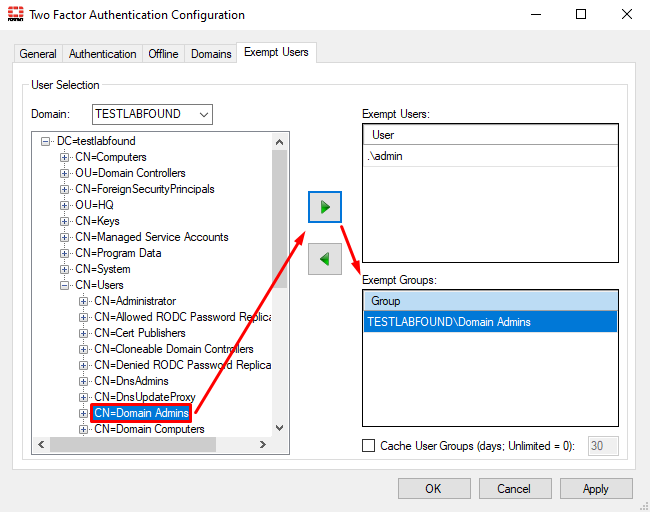Expand the OU=HQ node

click(64, 205)
